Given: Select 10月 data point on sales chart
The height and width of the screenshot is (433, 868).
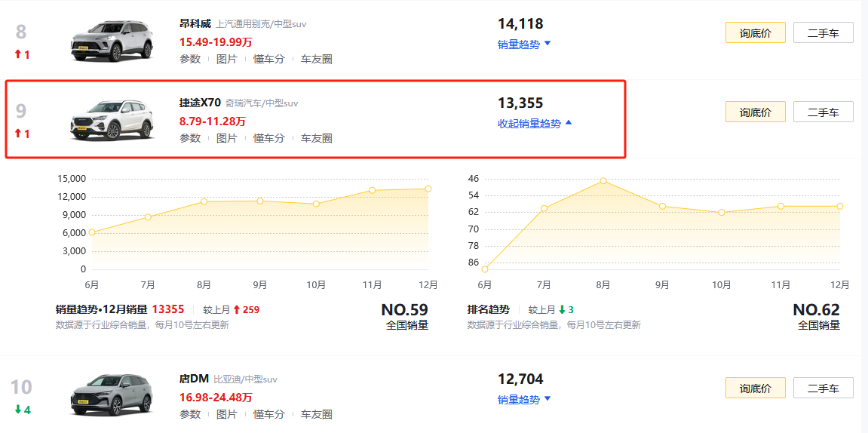Looking at the screenshot, I should click(316, 204).
